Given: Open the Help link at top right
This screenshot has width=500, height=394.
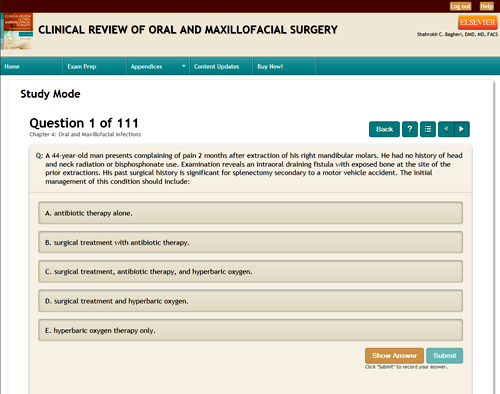Looking at the screenshot, I should click(x=487, y=6).
